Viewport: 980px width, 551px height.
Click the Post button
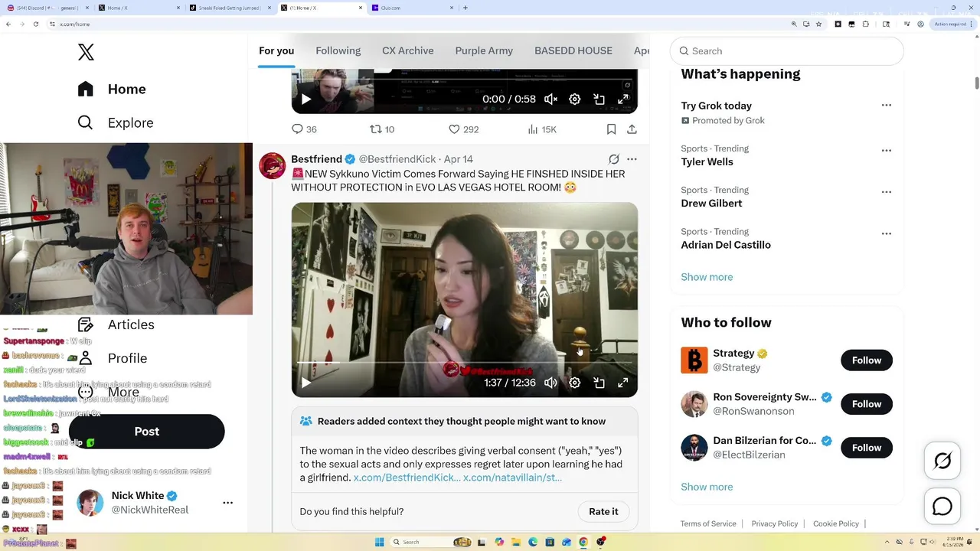[147, 432]
